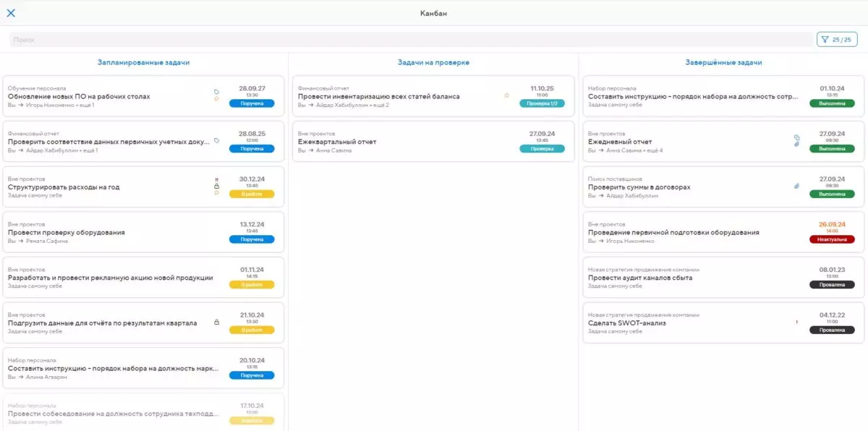Open task Провести инвентаризацию всех статей баланса
This screenshot has height=431, width=868.
(379, 96)
